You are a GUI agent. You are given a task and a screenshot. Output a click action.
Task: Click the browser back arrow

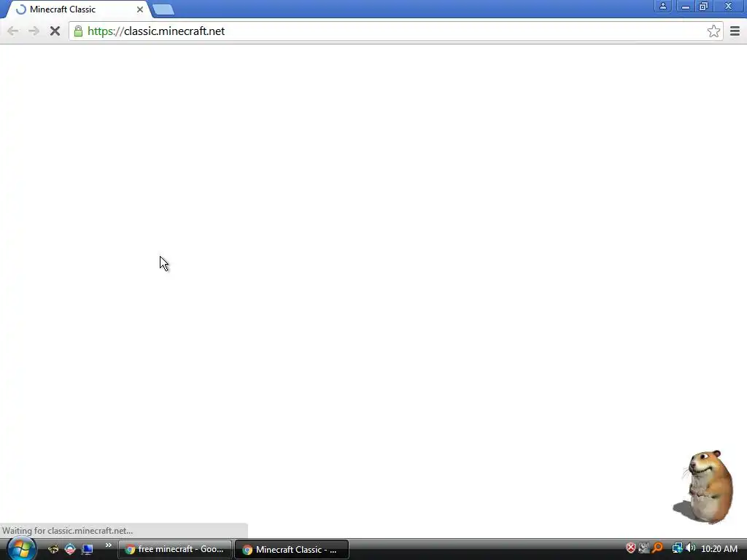(13, 31)
